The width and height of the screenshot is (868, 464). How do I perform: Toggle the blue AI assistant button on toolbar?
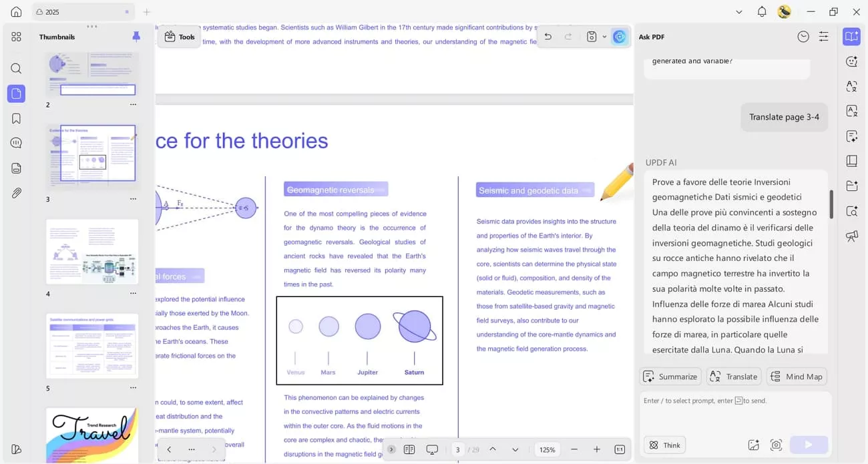point(619,36)
